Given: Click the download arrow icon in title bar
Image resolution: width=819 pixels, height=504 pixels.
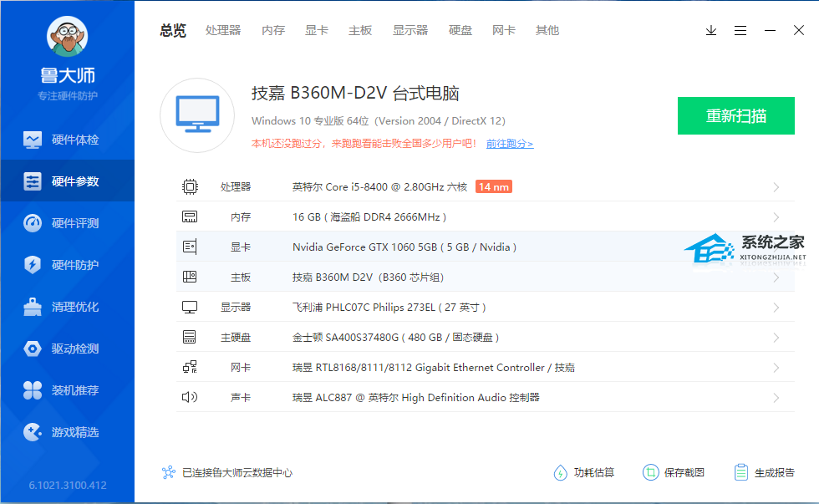Looking at the screenshot, I should pos(711,30).
